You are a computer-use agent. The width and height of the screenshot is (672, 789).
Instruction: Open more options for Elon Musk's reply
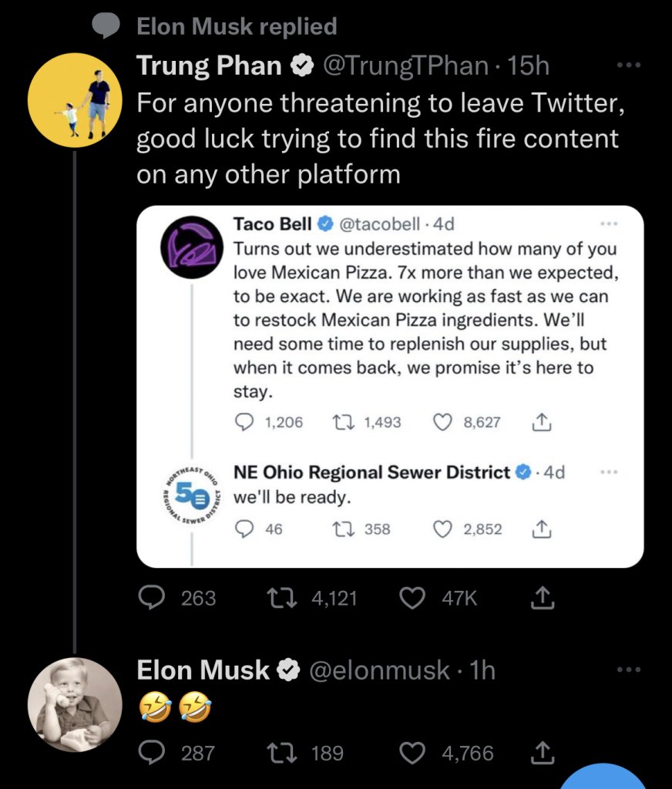[630, 670]
